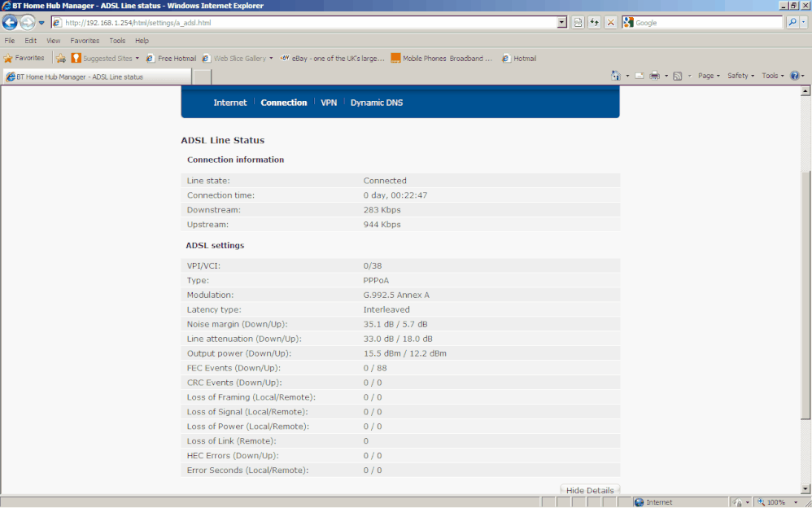Viewport: 812px width, 508px height.
Task: Open the Page command bar menu
Action: tap(709, 76)
